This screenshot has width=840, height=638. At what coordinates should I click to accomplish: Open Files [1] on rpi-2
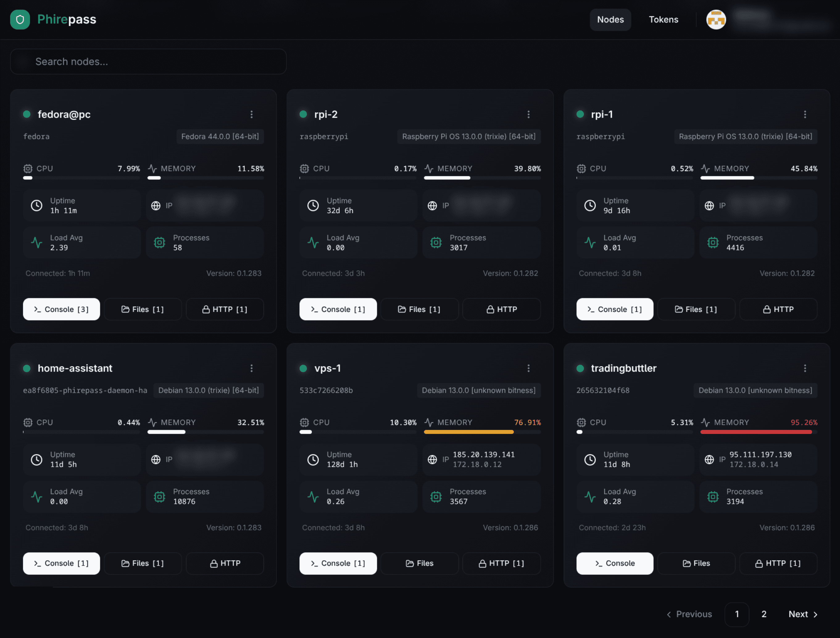click(420, 309)
